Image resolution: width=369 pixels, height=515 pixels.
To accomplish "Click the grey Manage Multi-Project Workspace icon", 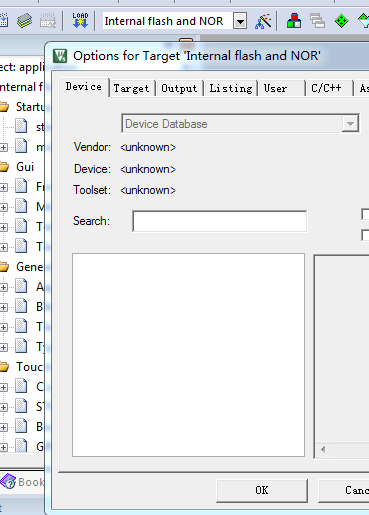I will pos(317,21).
